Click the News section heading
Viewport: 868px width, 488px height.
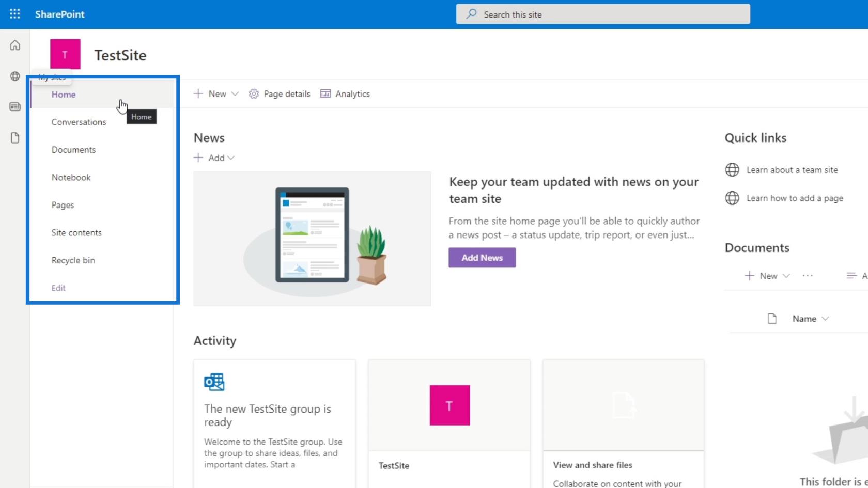209,138
